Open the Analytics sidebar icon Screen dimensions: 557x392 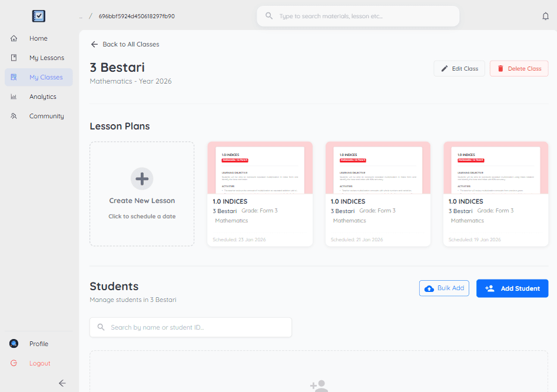tap(14, 97)
